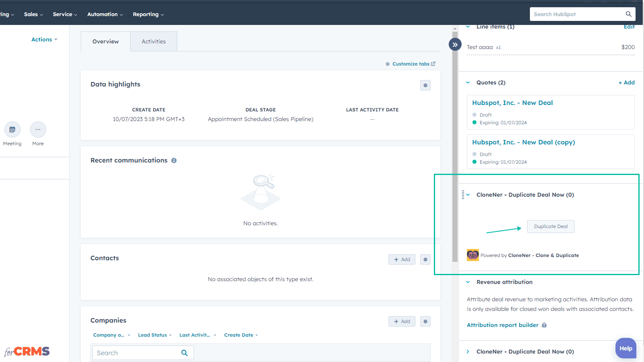The width and height of the screenshot is (644, 362).
Task: Click the gear icon on Companies card
Action: [425, 321]
